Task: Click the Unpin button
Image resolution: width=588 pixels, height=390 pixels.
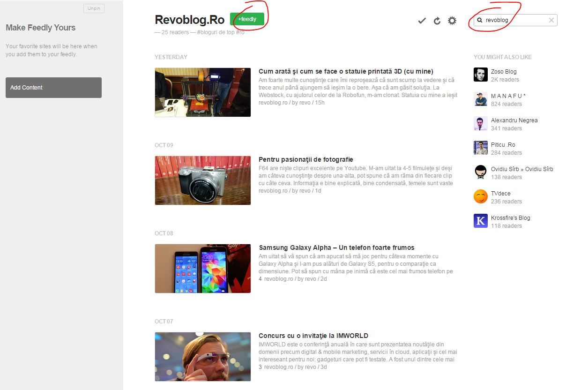Action: tap(94, 8)
